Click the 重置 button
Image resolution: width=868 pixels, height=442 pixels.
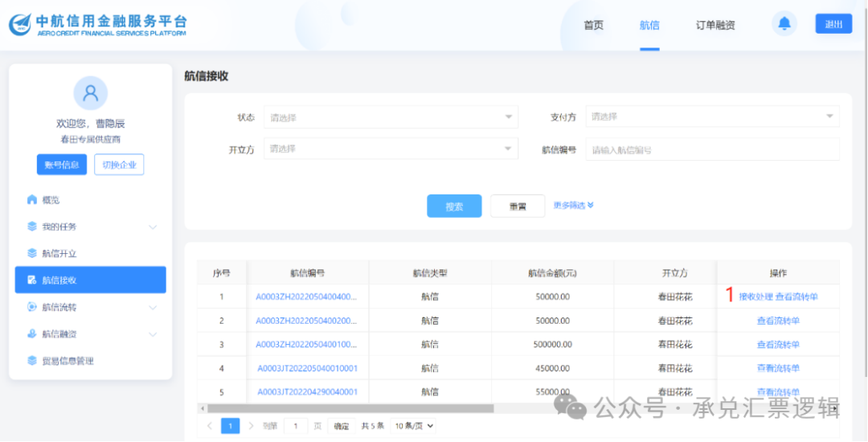518,207
